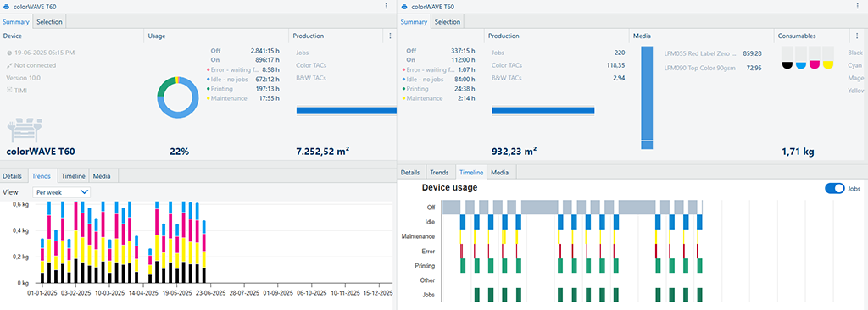The width and height of the screenshot is (868, 310).
Task: Switch to the left Selection tab
Action: 50,21
